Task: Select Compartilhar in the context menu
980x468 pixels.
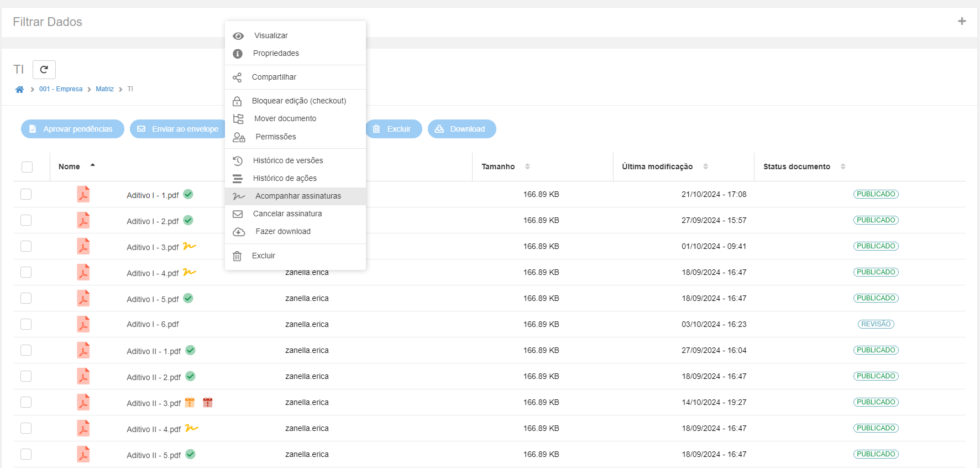Action: click(x=295, y=77)
